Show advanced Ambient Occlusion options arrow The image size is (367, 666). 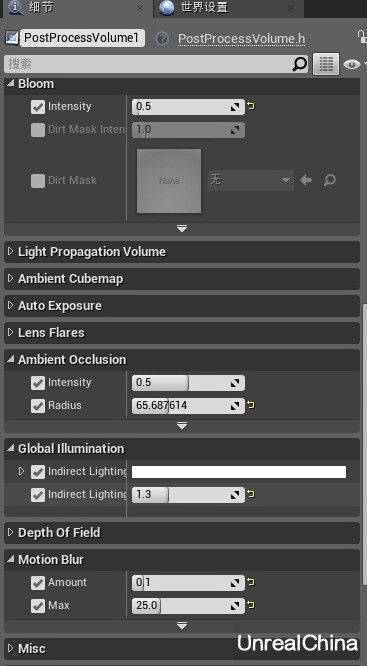pyautogui.click(x=182, y=426)
